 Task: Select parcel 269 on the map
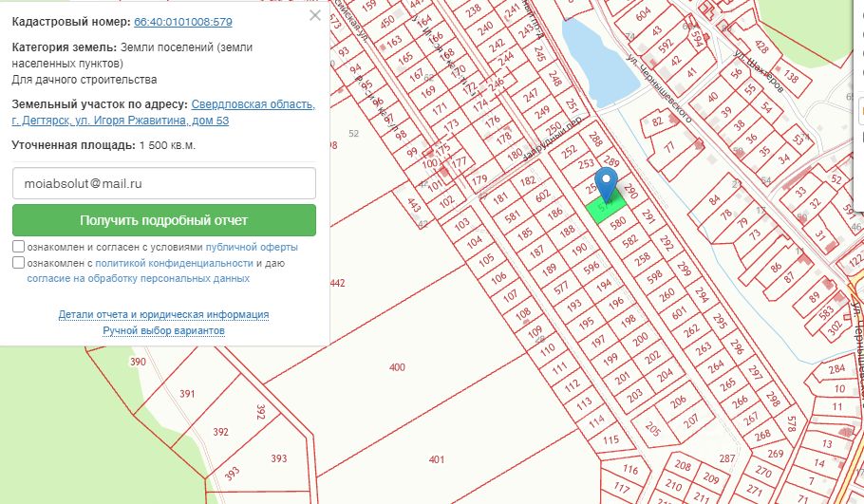[776, 454]
